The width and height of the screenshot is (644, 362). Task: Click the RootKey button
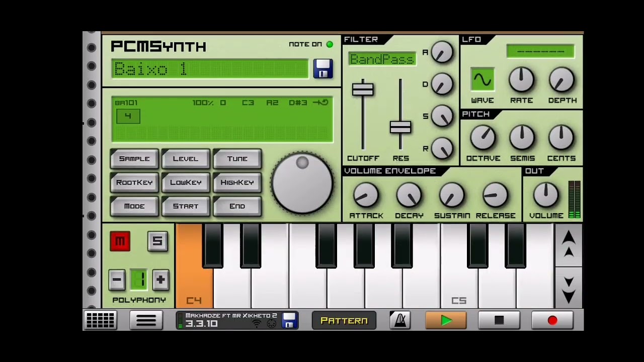(134, 183)
